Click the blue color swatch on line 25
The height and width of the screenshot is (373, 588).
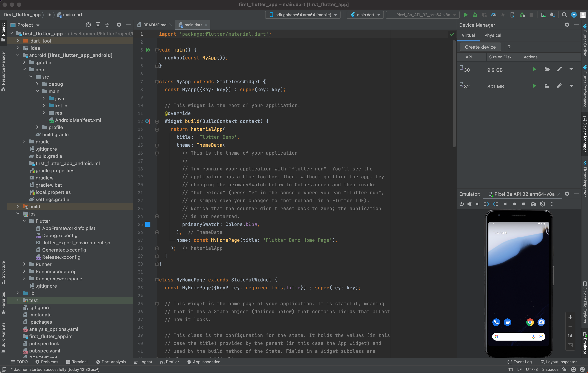click(148, 224)
